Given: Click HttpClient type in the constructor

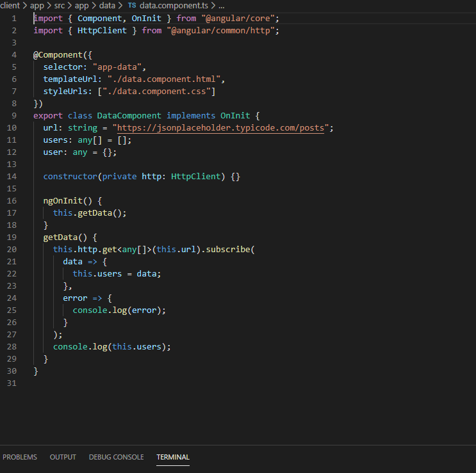Looking at the screenshot, I should click(x=195, y=177).
